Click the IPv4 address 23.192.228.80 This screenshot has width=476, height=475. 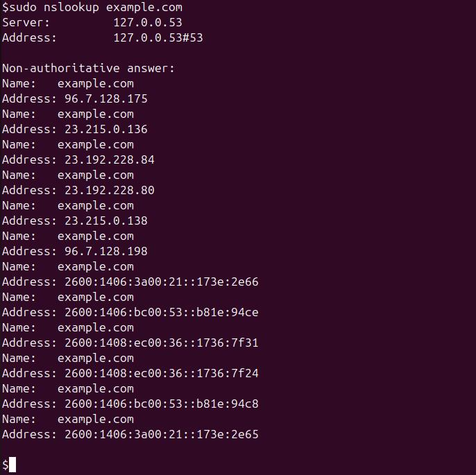click(x=110, y=190)
